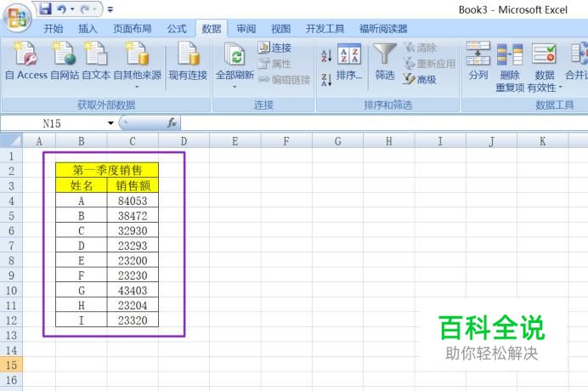Open 连接 connections dialog
This screenshot has height=391, width=588.
click(274, 48)
